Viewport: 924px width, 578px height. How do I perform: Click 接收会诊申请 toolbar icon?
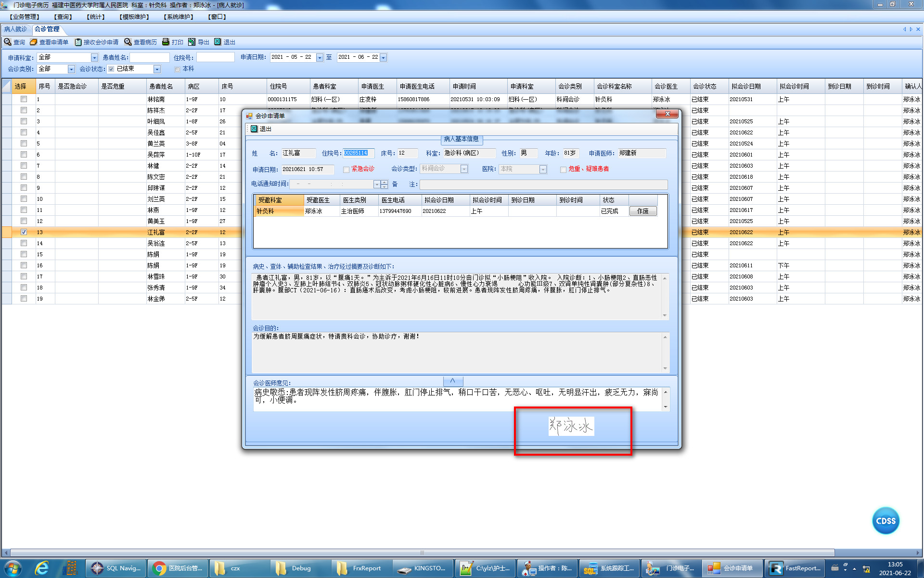click(x=78, y=42)
